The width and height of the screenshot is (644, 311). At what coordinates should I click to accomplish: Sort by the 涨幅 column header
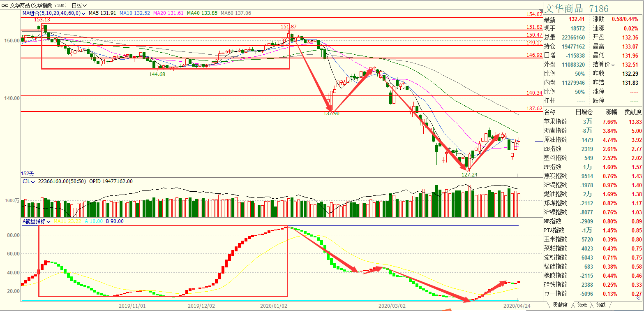[611, 112]
